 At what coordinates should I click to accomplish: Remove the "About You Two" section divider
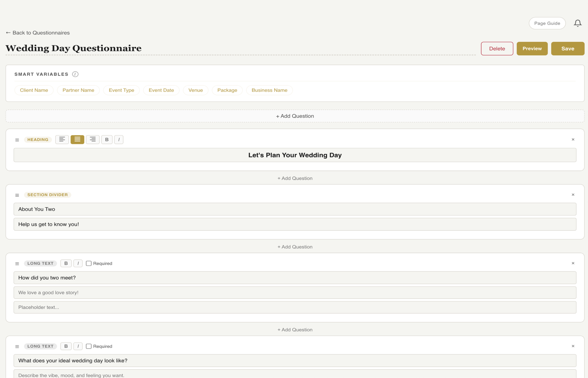point(573,195)
